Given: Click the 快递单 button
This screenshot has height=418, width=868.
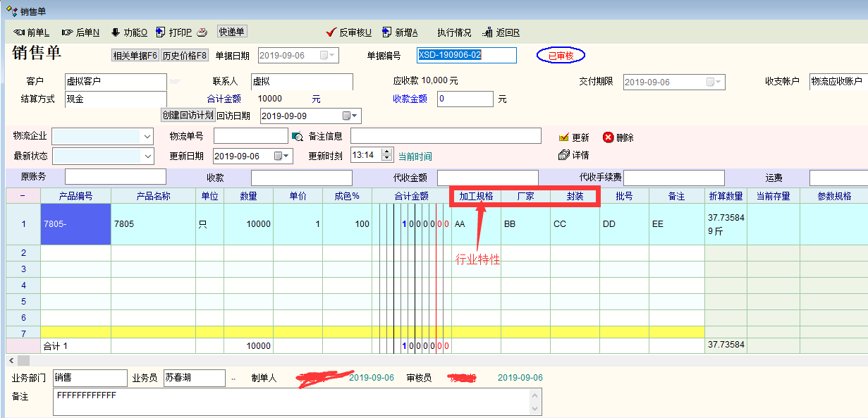Looking at the screenshot, I should pos(232,32).
